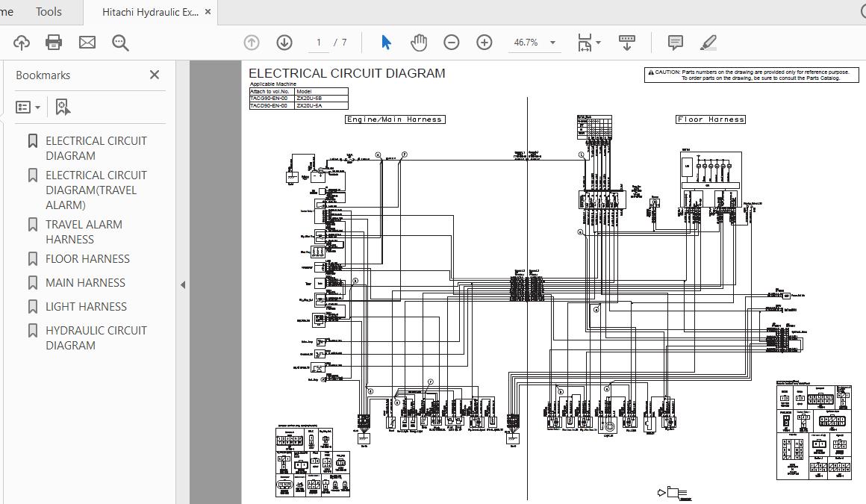The width and height of the screenshot is (866, 504).
Task: Print the document using printer icon
Action: 54,43
